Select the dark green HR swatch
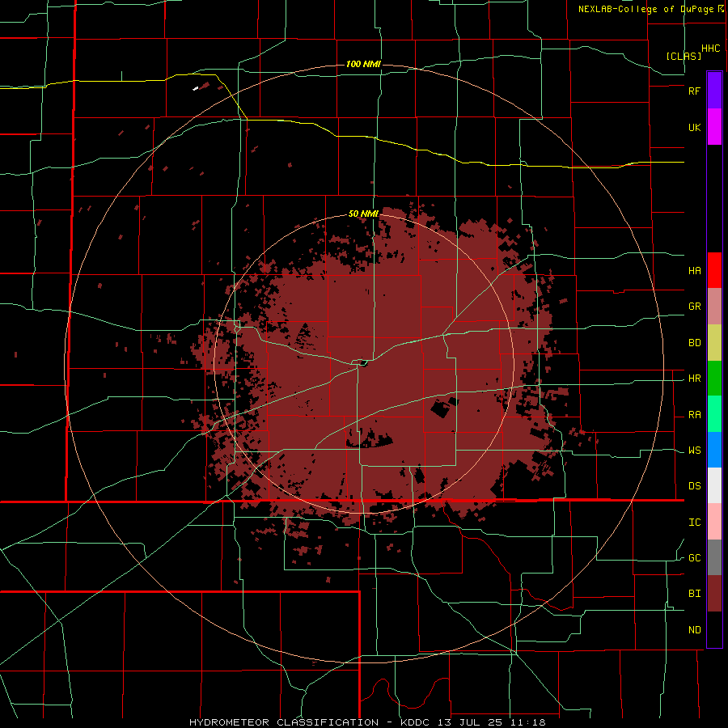 pyautogui.click(x=714, y=379)
